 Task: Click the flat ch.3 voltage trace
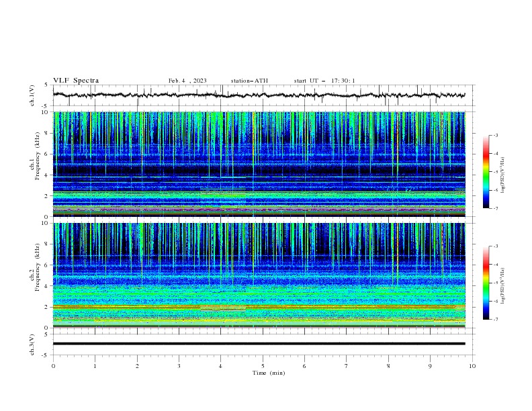point(259,344)
